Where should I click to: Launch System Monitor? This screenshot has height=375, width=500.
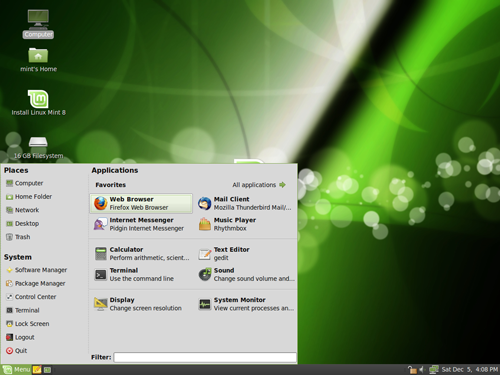245,304
